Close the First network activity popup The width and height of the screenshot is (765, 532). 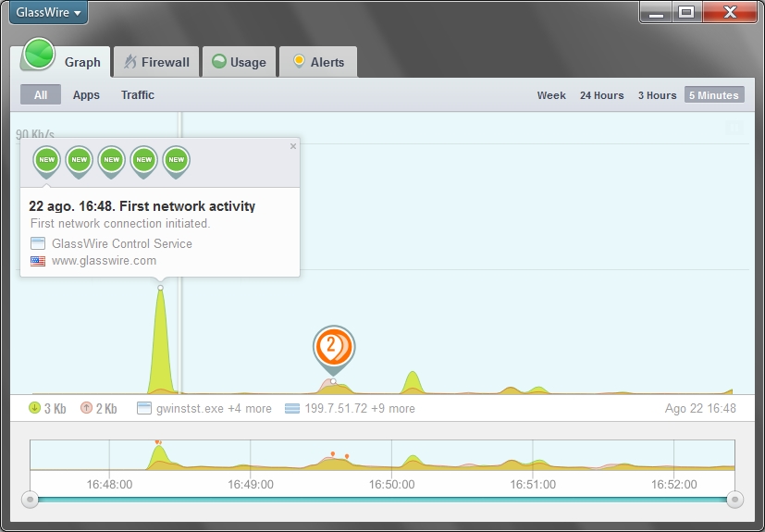(292, 146)
